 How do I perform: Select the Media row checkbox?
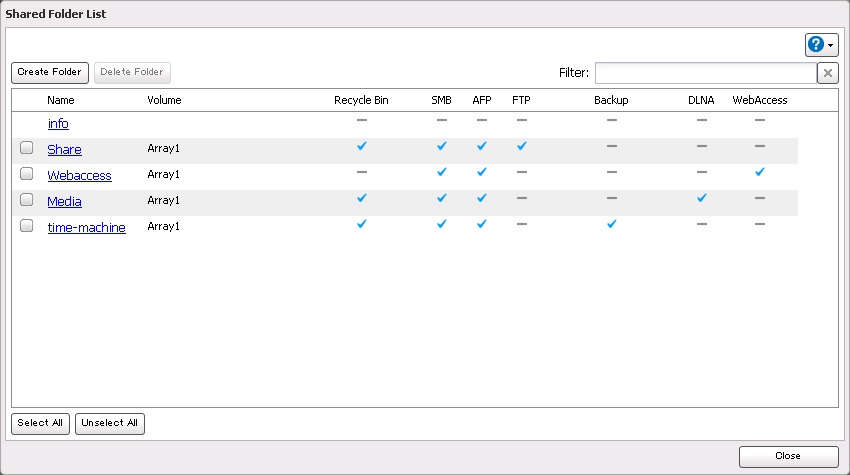point(27,201)
